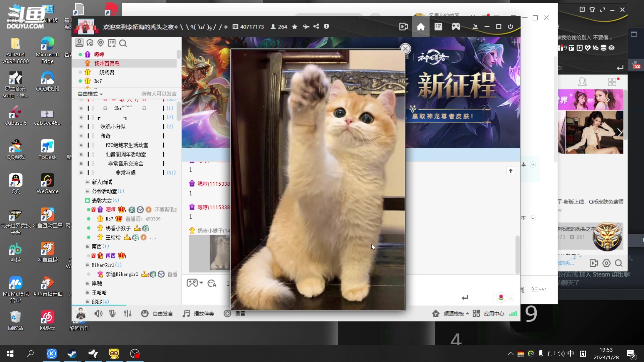Screen dimensions: 644x362
Task: Mute the microphone
Action: click(112, 313)
